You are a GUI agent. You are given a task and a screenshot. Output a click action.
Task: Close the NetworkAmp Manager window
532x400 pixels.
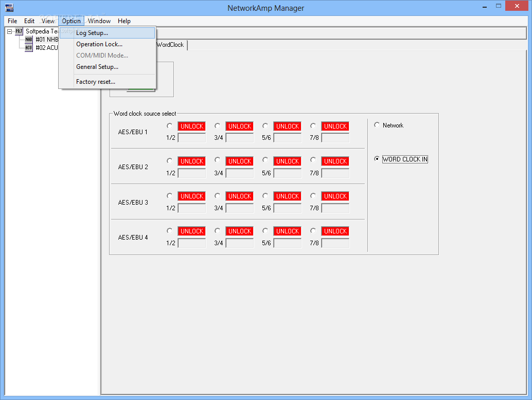coord(517,6)
